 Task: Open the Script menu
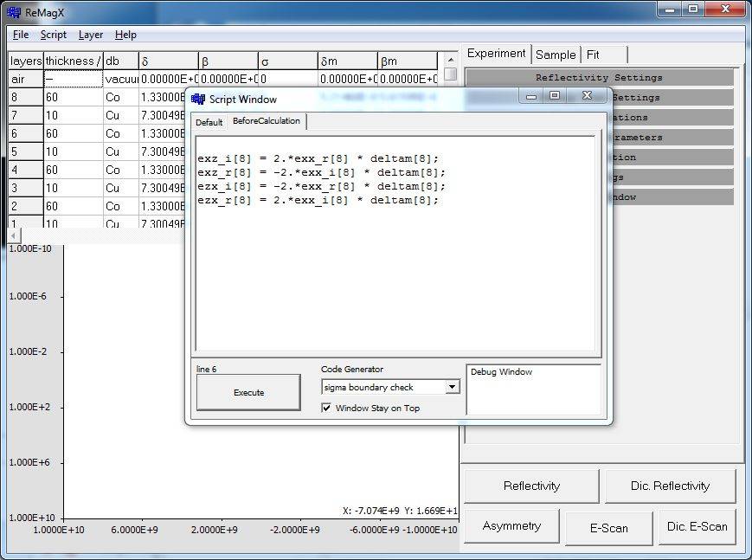(53, 35)
